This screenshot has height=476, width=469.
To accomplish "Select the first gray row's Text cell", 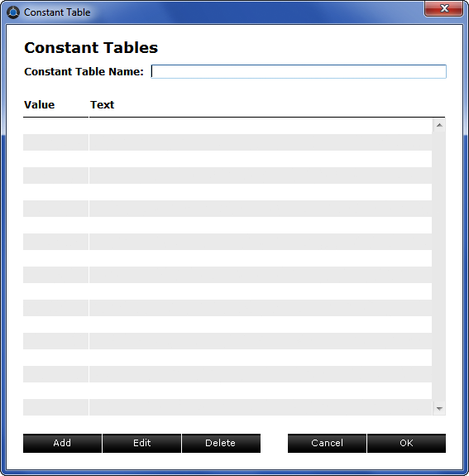I will point(261,142).
